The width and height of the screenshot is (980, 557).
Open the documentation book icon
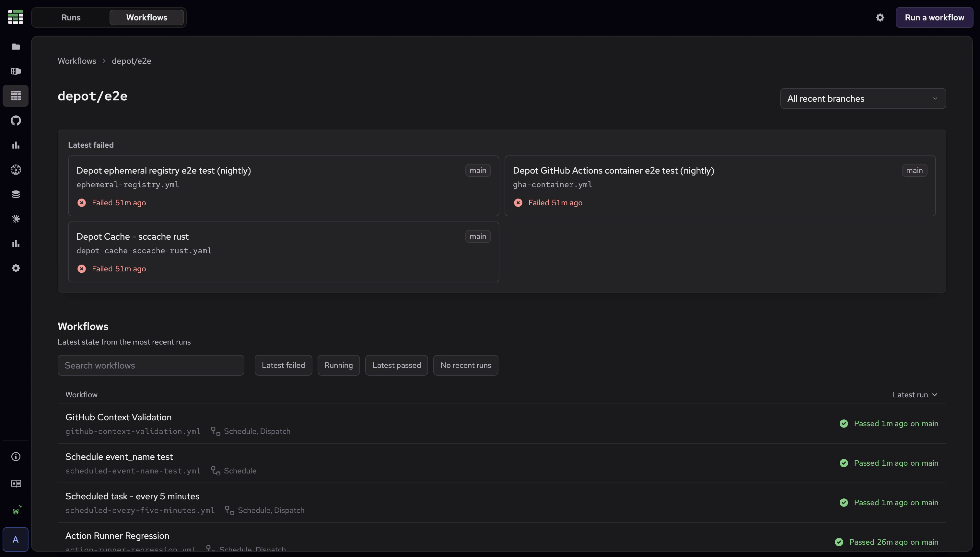[x=16, y=483]
